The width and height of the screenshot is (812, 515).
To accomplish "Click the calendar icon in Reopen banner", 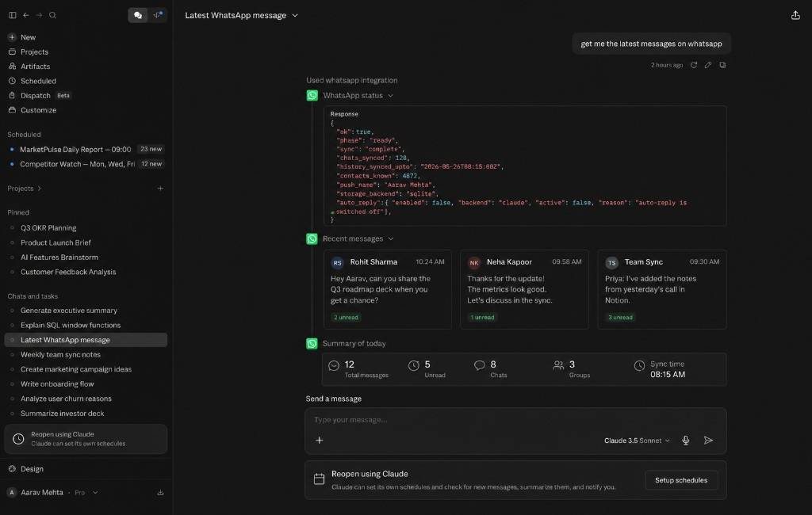I will point(319,479).
